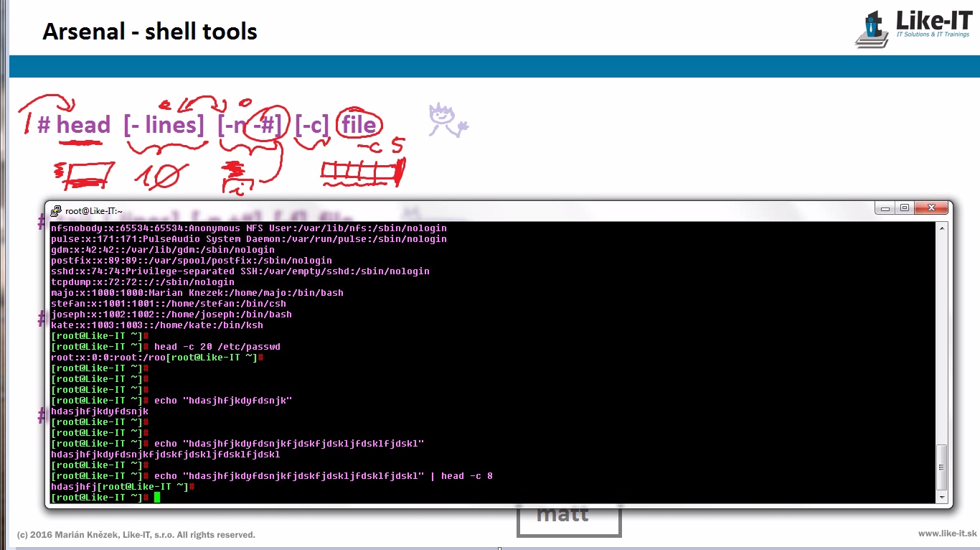Click the green cursor at the terminal prompt
This screenshot has height=550, width=980.
(156, 497)
